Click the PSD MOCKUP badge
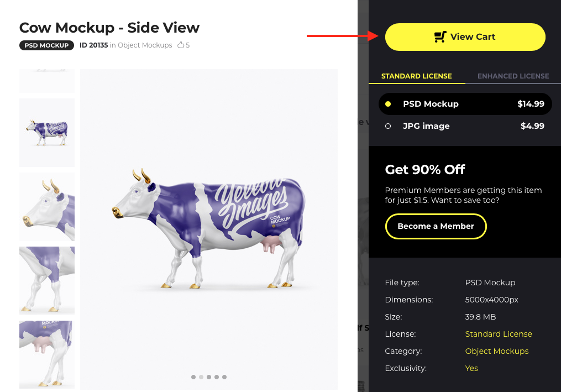The width and height of the screenshot is (561, 392). 46,45
